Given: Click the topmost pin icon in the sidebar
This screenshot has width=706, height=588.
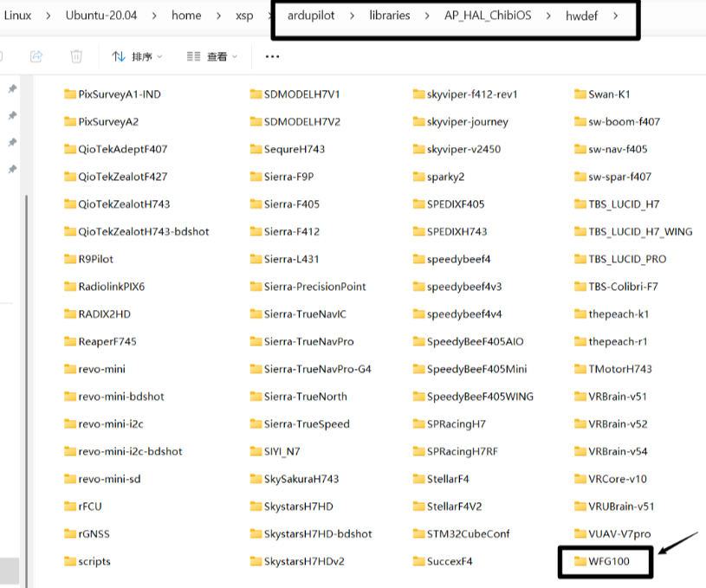Looking at the screenshot, I should click(x=12, y=89).
